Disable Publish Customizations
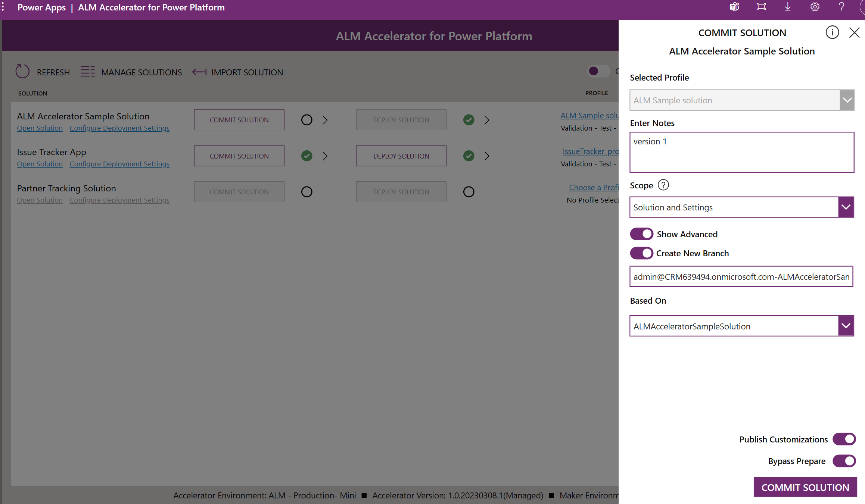Image resolution: width=865 pixels, height=504 pixels. click(844, 439)
